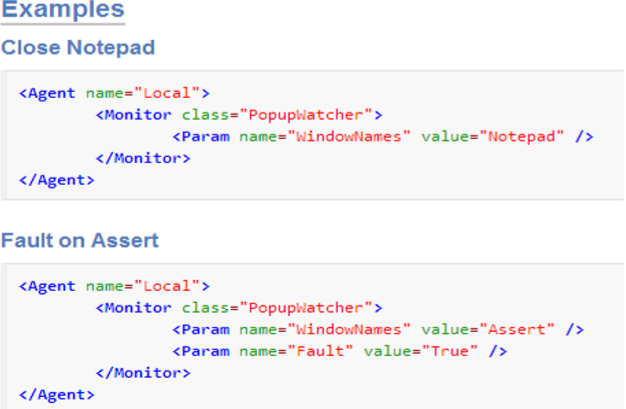Click the opening Agent tag in the Close Notepad example

pos(114,93)
